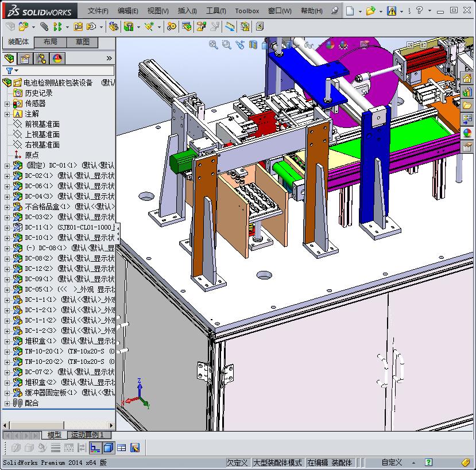Click the Assembly Features icon
476x470 pixels.
pos(129,27)
